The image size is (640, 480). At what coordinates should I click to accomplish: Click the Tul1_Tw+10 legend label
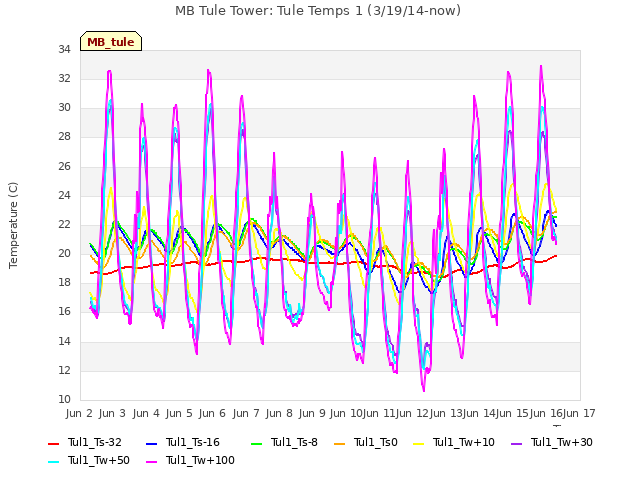click(x=464, y=442)
